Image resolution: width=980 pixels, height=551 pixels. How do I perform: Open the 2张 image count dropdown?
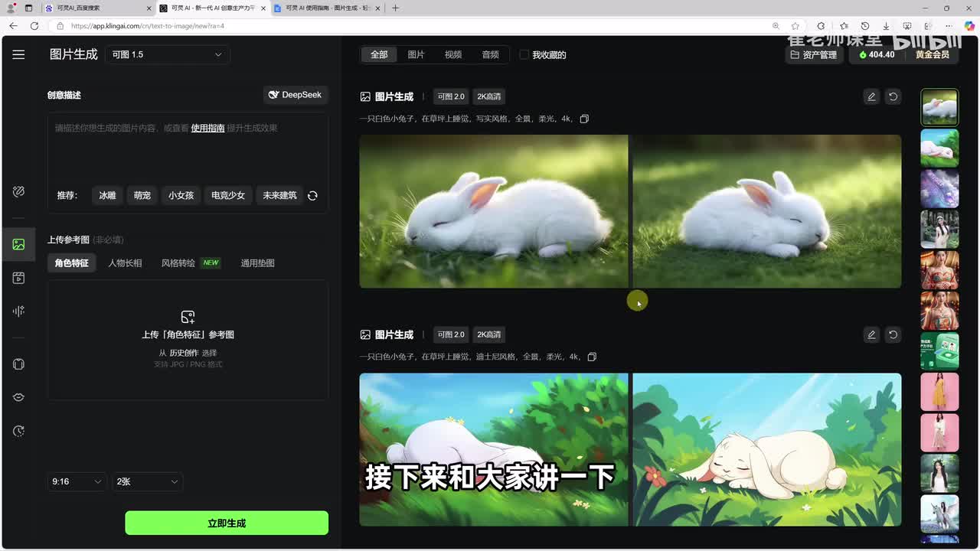(147, 481)
